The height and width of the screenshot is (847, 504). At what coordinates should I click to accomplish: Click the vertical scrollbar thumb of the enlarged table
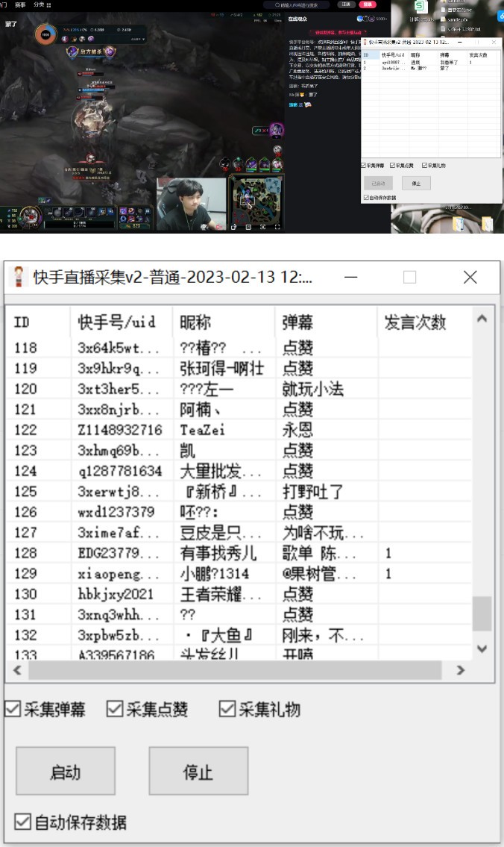click(482, 613)
